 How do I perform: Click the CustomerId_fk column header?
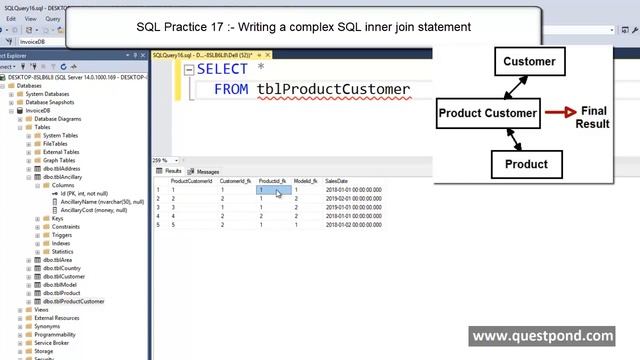point(235,181)
